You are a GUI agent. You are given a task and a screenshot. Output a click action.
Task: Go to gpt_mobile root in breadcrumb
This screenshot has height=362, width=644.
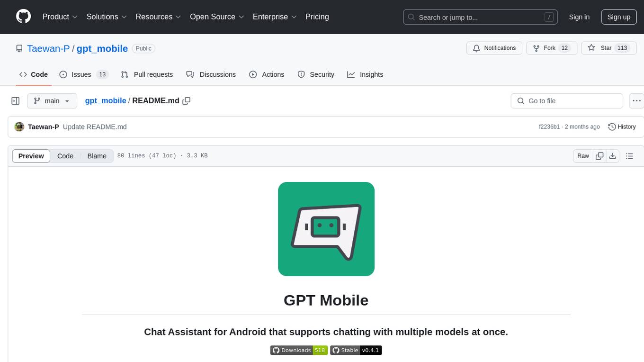[106, 100]
